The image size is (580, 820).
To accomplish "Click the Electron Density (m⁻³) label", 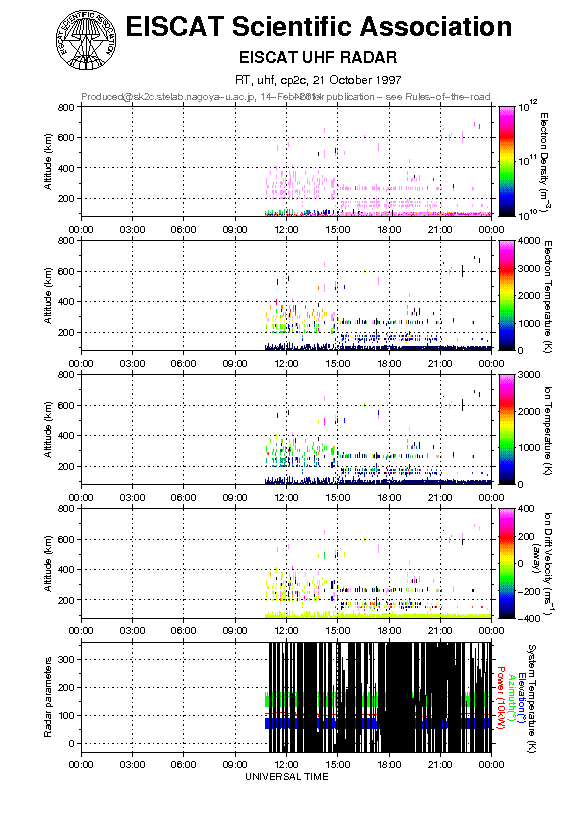I will [x=544, y=161].
